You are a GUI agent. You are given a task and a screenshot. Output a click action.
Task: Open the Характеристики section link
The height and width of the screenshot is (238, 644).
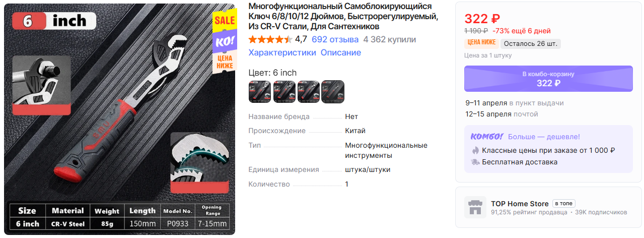click(x=282, y=52)
